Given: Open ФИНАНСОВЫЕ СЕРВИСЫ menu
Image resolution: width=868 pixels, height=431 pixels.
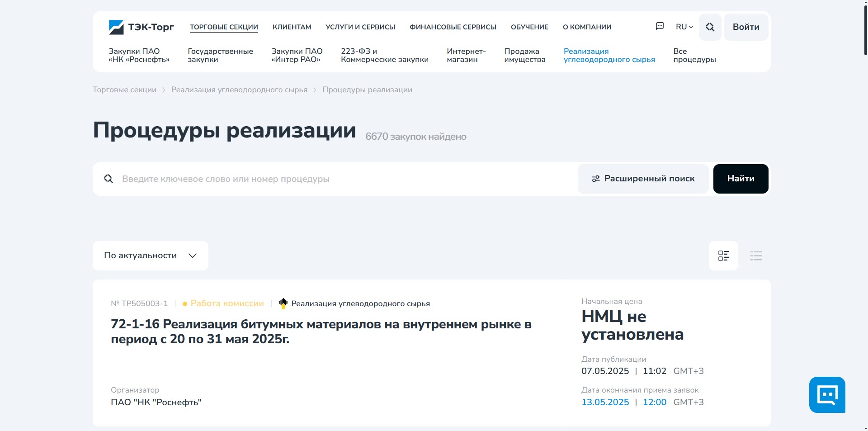Looking at the screenshot, I should pyautogui.click(x=453, y=27).
